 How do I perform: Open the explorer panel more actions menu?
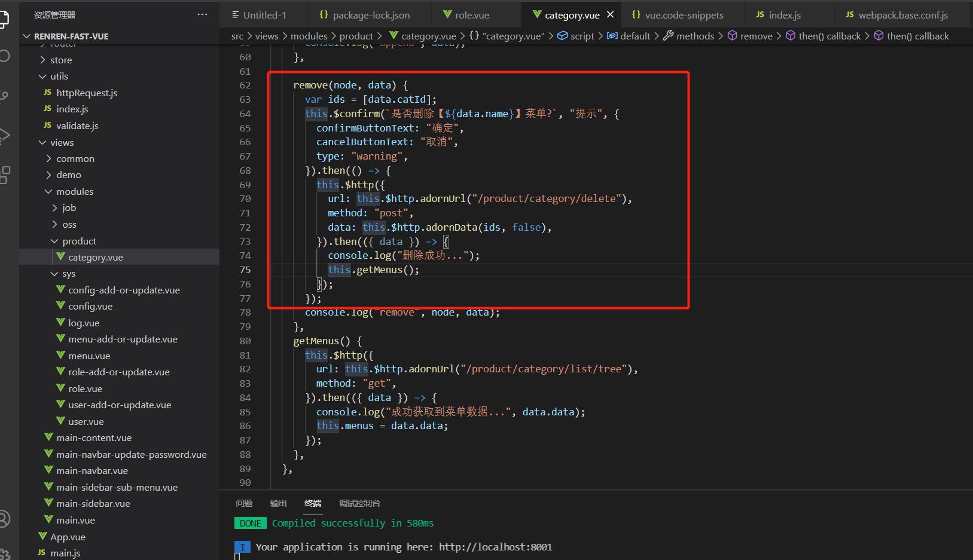(202, 14)
